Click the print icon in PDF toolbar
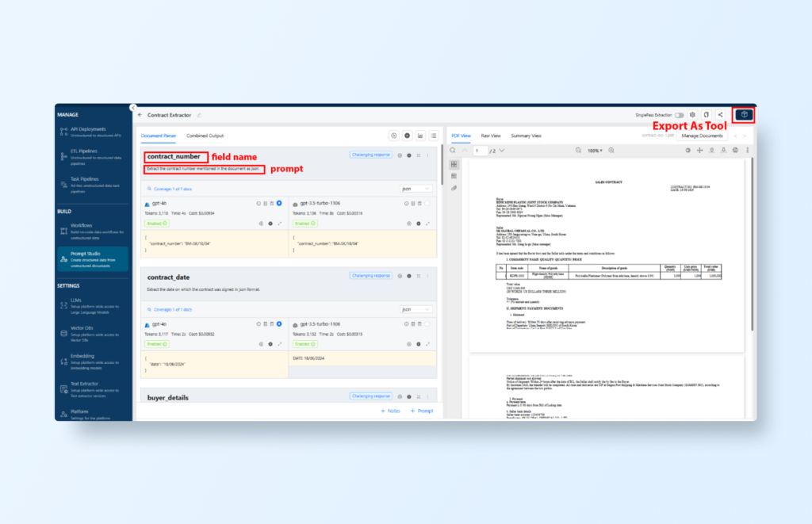812x524 pixels. (x=735, y=150)
